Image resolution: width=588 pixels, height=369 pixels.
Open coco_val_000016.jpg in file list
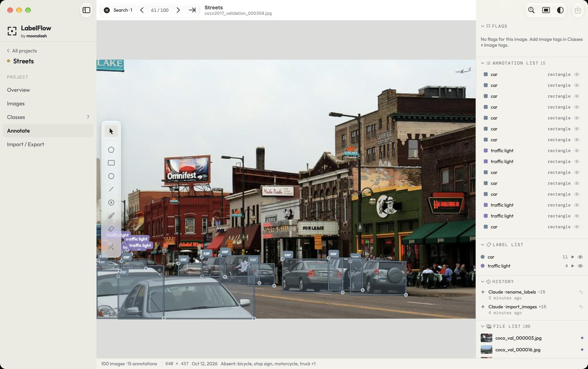[532, 350]
